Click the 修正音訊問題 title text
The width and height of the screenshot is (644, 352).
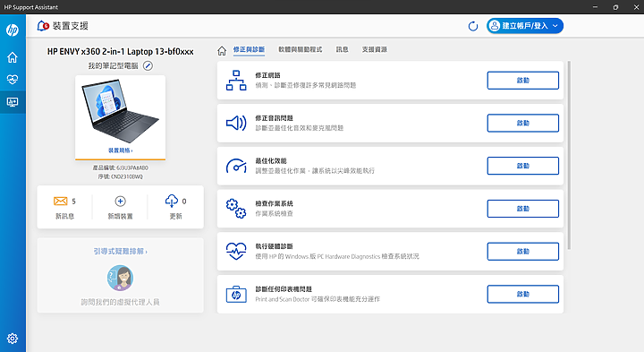click(275, 118)
